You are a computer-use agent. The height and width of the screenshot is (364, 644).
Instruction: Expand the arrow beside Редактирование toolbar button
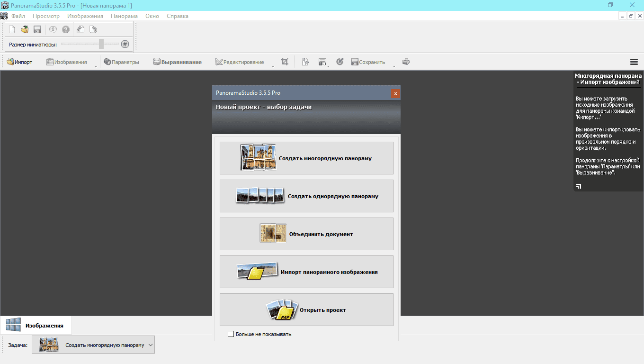pos(273,66)
